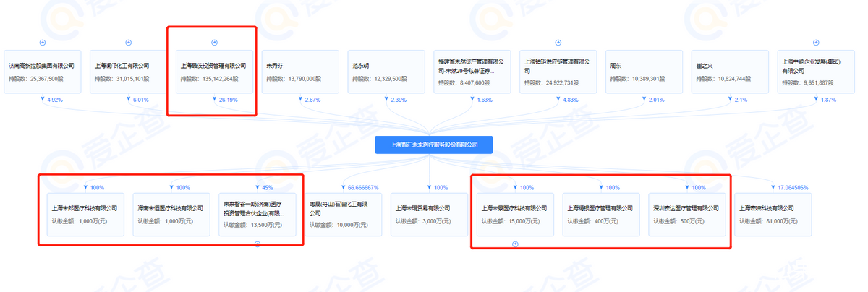Expand plus icon above 上海铂矩供应链管理有限公司
868x292 pixels.
(558, 43)
